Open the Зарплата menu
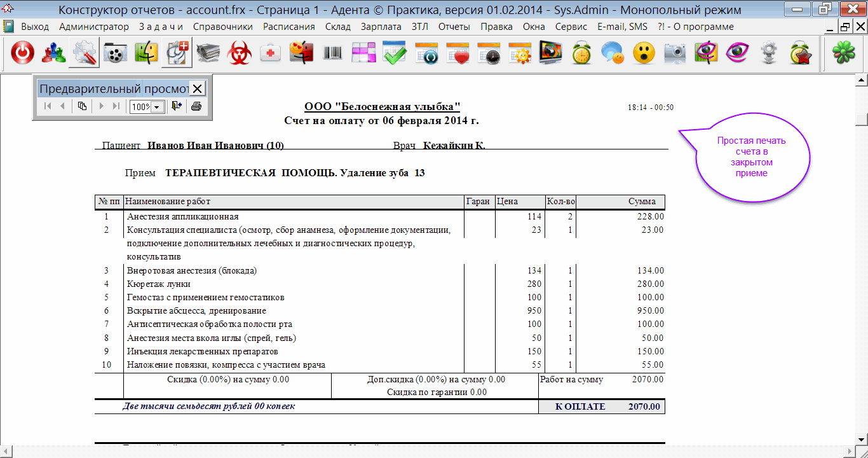868x458 pixels. click(x=381, y=27)
